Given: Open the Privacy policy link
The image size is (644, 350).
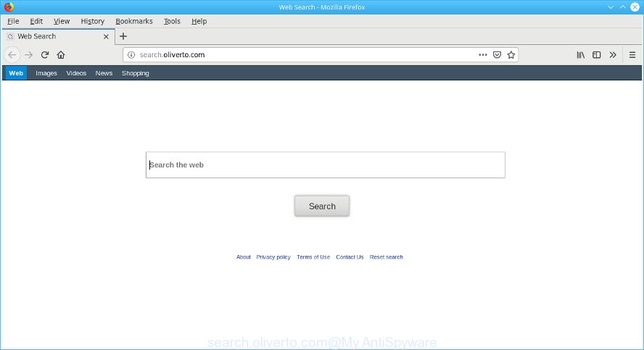Looking at the screenshot, I should coord(273,257).
